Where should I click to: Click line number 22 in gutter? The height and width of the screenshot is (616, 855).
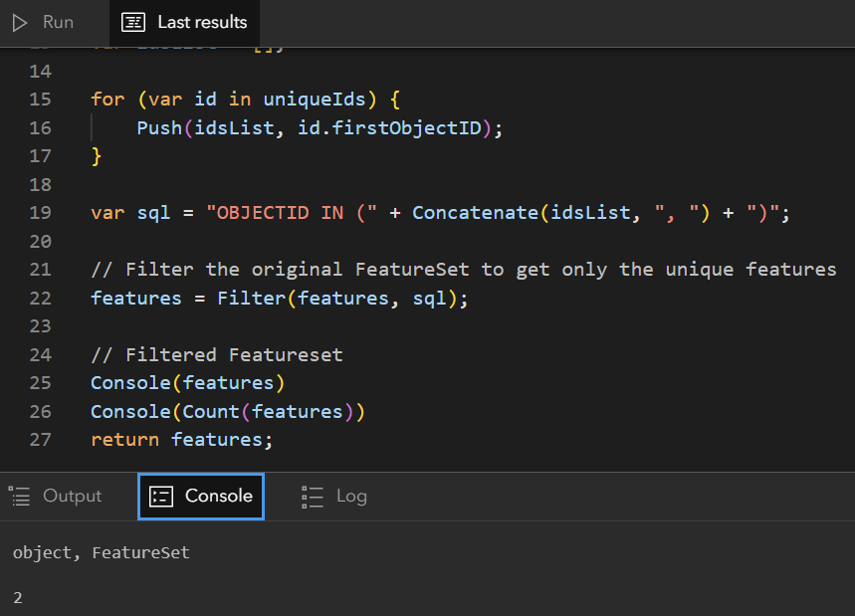click(40, 299)
